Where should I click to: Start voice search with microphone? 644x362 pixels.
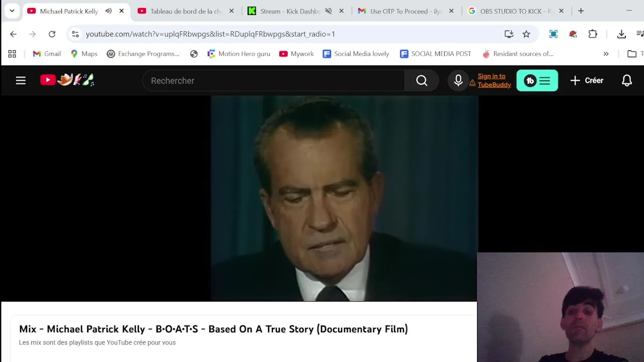(458, 80)
